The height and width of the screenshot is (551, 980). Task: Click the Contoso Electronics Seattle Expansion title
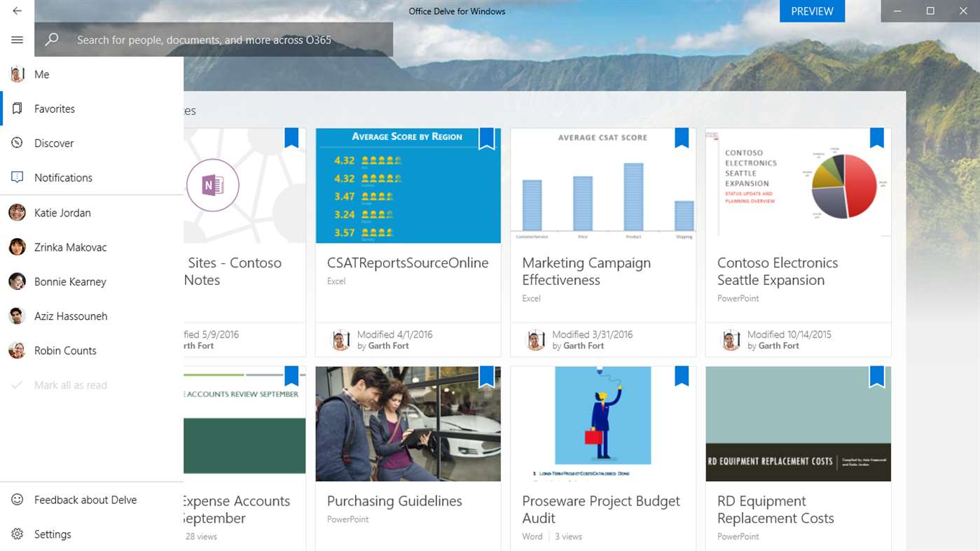[x=778, y=272]
